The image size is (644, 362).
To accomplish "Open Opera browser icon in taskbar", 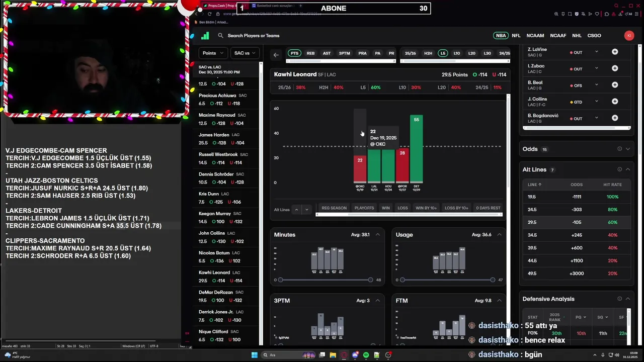I will pyautogui.click(x=344, y=355).
